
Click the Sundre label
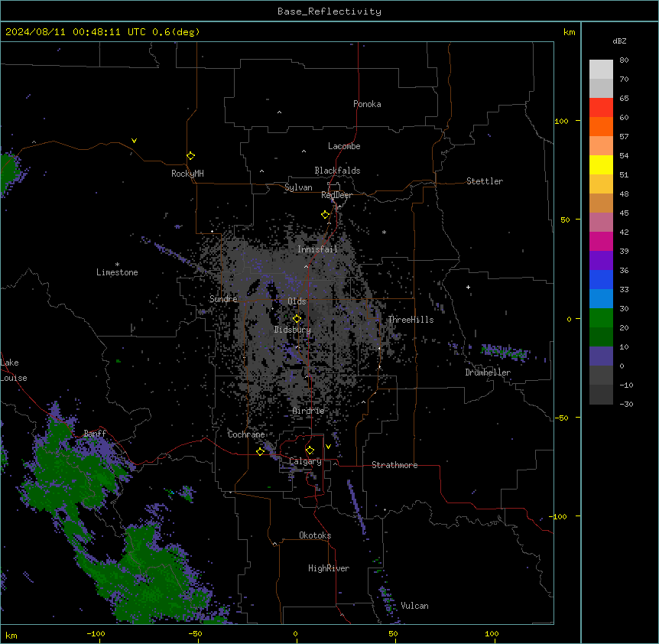[223, 299]
